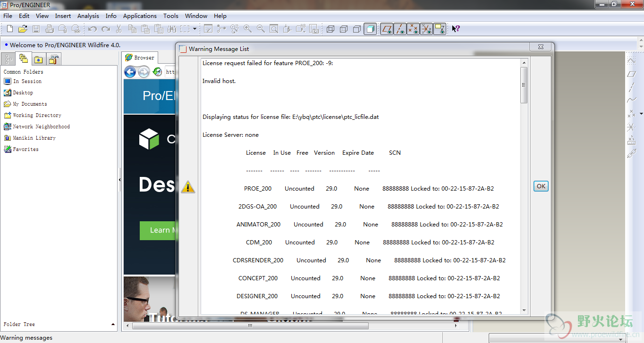Click the Copy icon
The image size is (644, 343).
132,29
